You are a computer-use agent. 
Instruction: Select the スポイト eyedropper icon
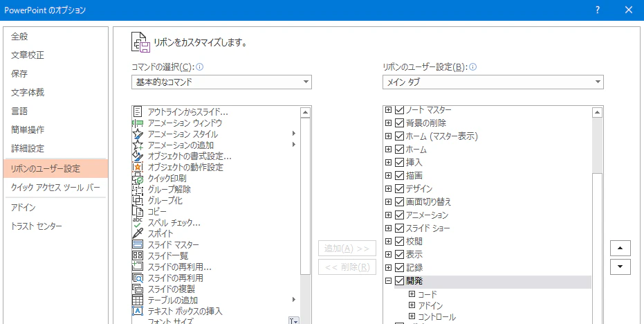click(x=138, y=233)
